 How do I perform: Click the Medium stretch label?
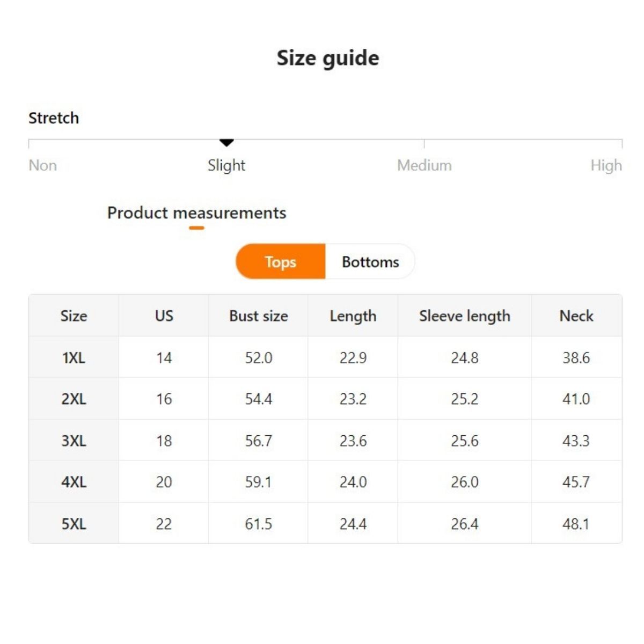(424, 165)
